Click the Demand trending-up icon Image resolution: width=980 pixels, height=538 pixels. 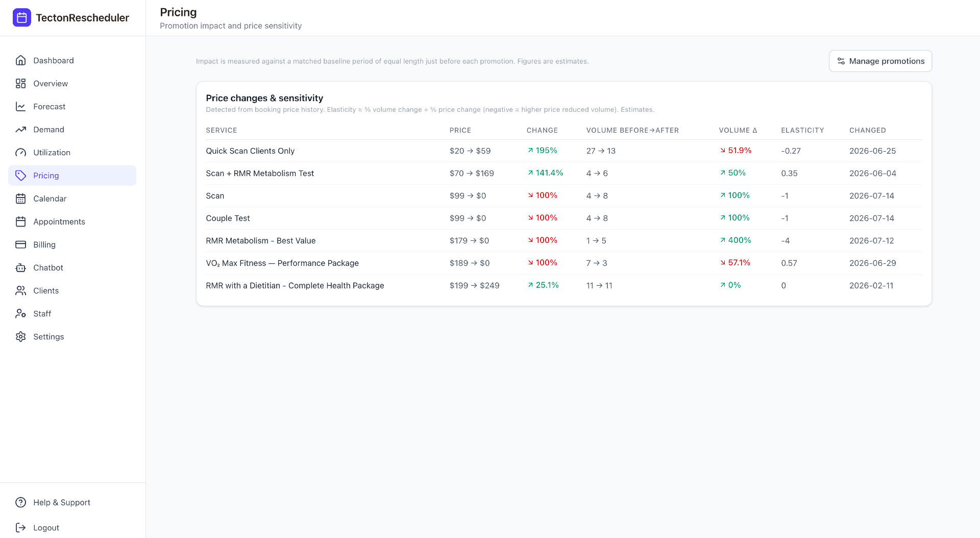pos(20,129)
